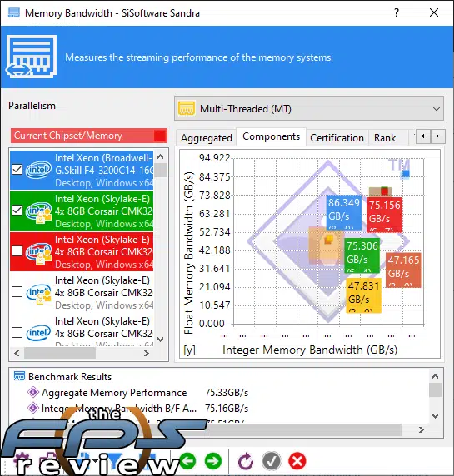Open the Rank tab
The height and width of the screenshot is (476, 454).
(385, 138)
